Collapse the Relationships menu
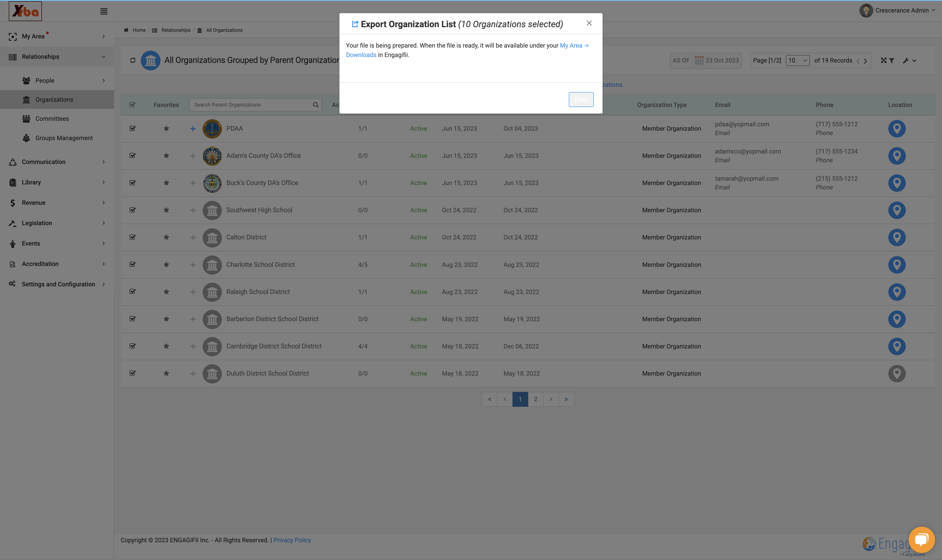This screenshot has height=560, width=942. (x=57, y=57)
